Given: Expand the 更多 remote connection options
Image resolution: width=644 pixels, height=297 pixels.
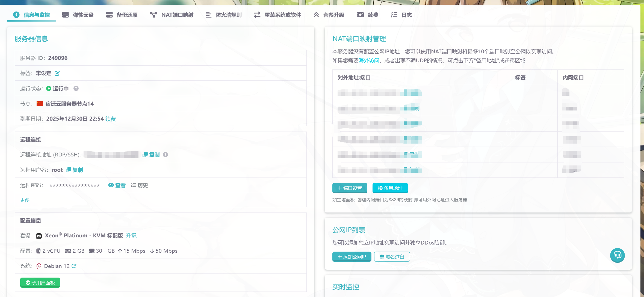Looking at the screenshot, I should click(x=25, y=200).
